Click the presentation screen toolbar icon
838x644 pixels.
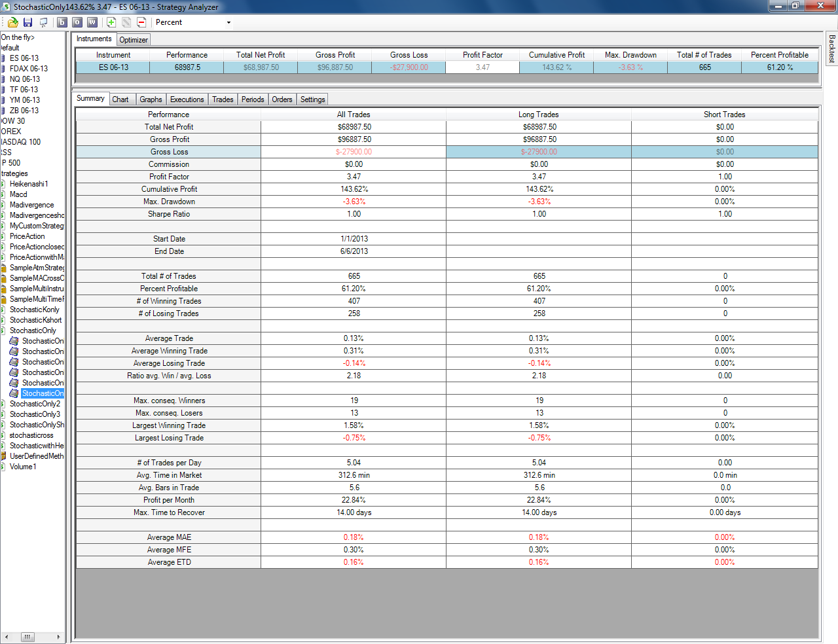coord(43,22)
